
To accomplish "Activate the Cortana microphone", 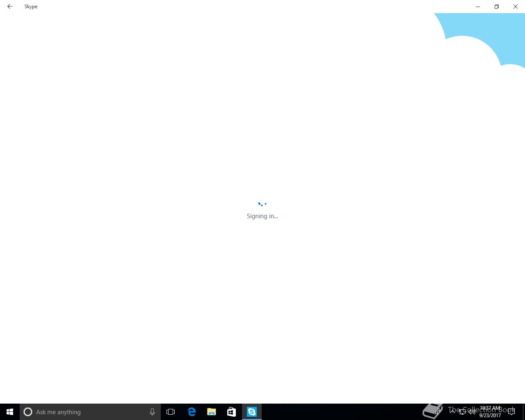I will click(x=152, y=412).
